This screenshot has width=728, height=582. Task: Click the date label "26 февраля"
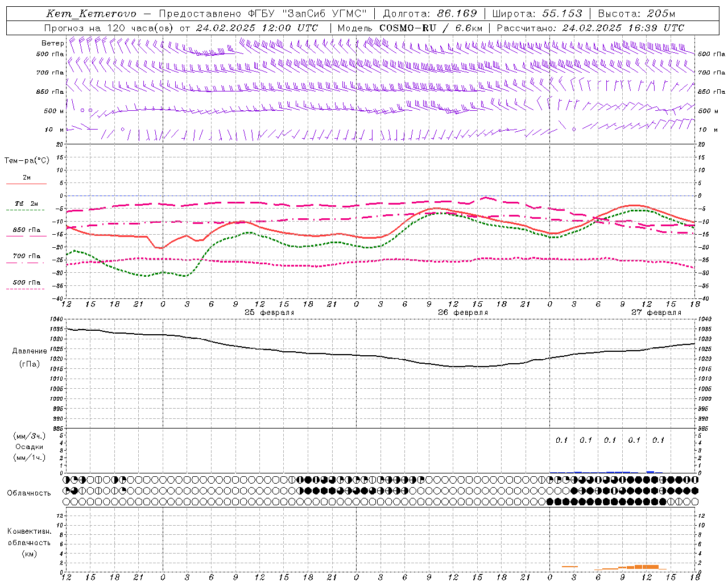pyautogui.click(x=463, y=313)
